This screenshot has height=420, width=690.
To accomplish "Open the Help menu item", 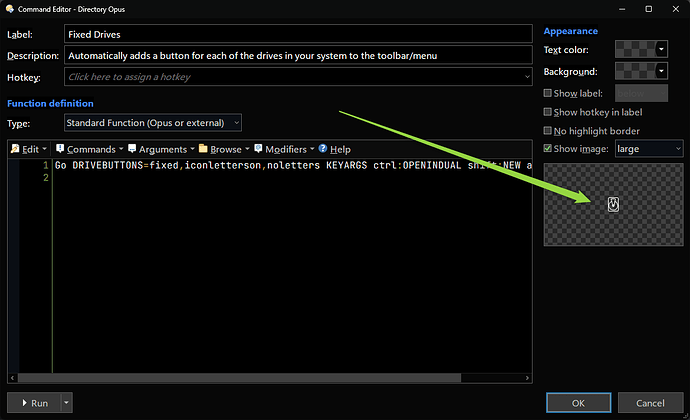I will click(x=335, y=149).
